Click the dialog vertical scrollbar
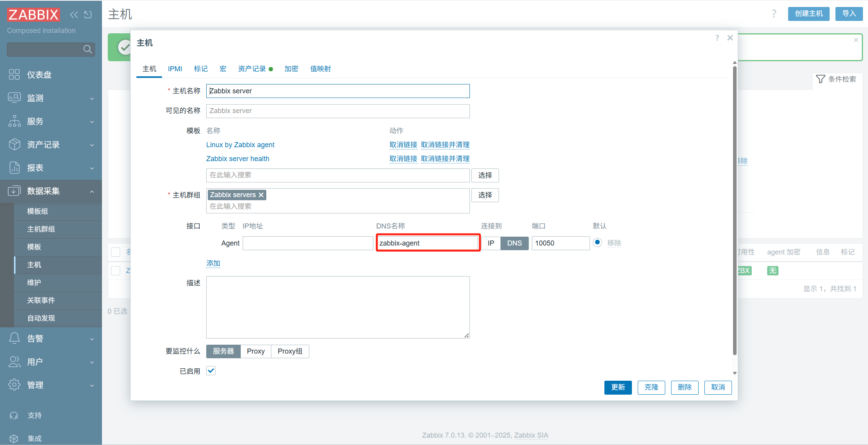Image resolution: width=868 pixels, height=445 pixels. pos(735,211)
